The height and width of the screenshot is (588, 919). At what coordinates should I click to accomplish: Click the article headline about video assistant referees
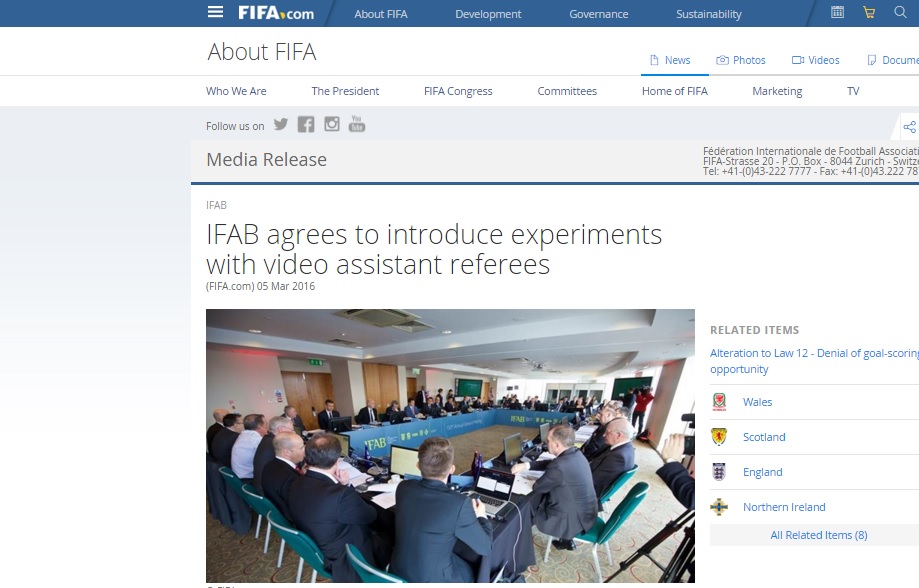[434, 249]
